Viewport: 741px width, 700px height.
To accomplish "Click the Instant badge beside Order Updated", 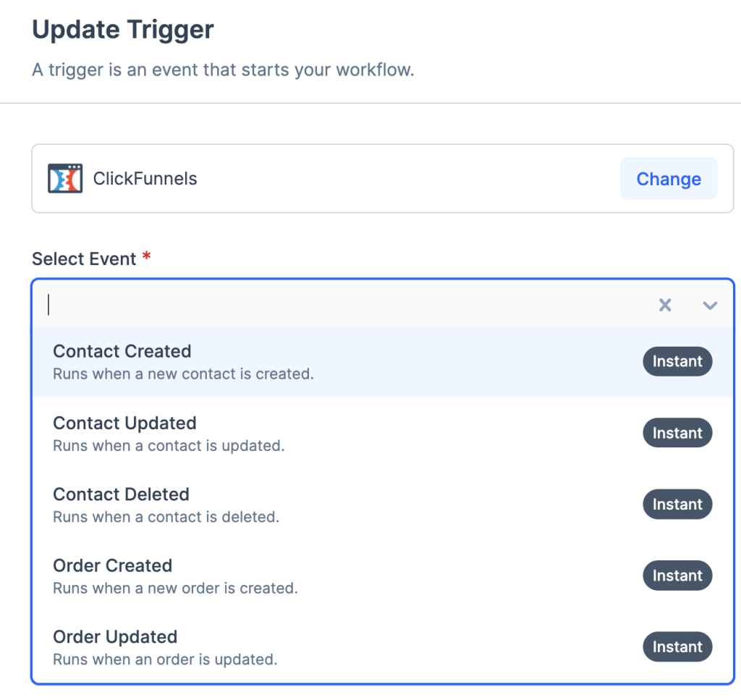I will pyautogui.click(x=677, y=647).
